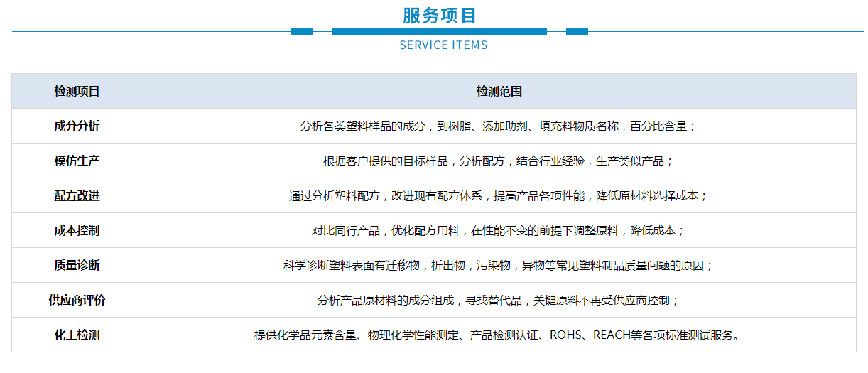This screenshot has width=868, height=373.
Task: Select the 质量诊断 row label
Action: coord(77,265)
